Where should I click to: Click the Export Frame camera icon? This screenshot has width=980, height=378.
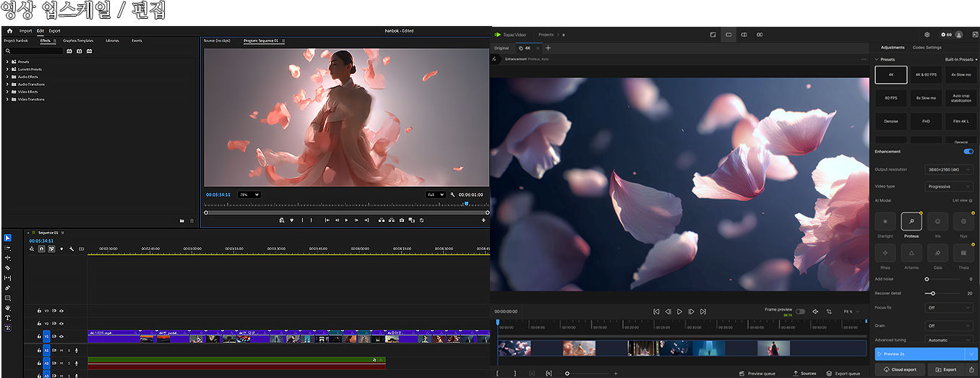point(401,220)
